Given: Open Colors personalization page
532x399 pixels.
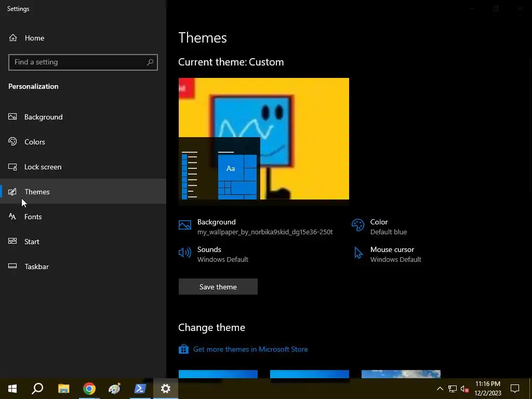Looking at the screenshot, I should (x=83, y=141).
